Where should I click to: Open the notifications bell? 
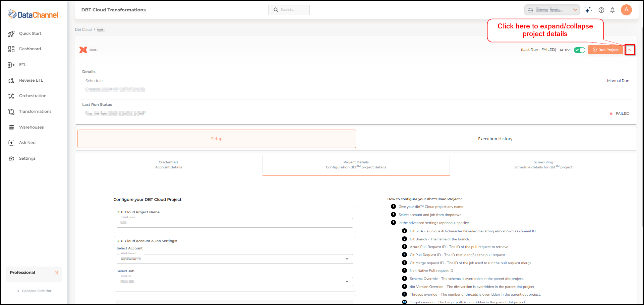(612, 10)
